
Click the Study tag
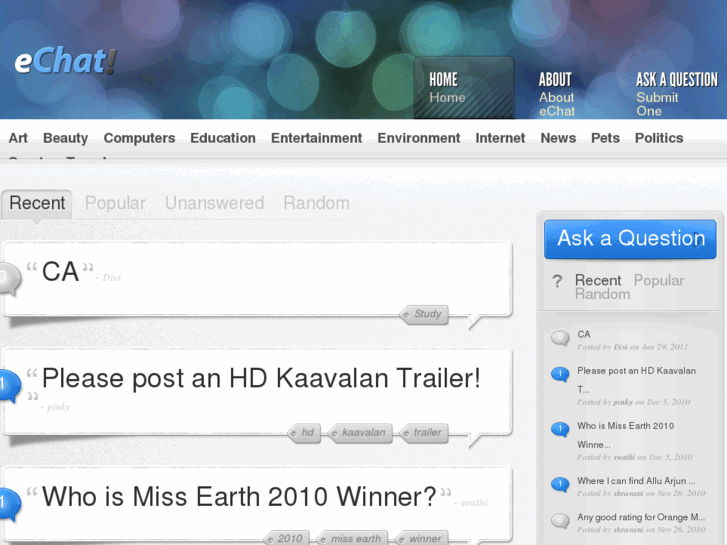pyautogui.click(x=424, y=314)
